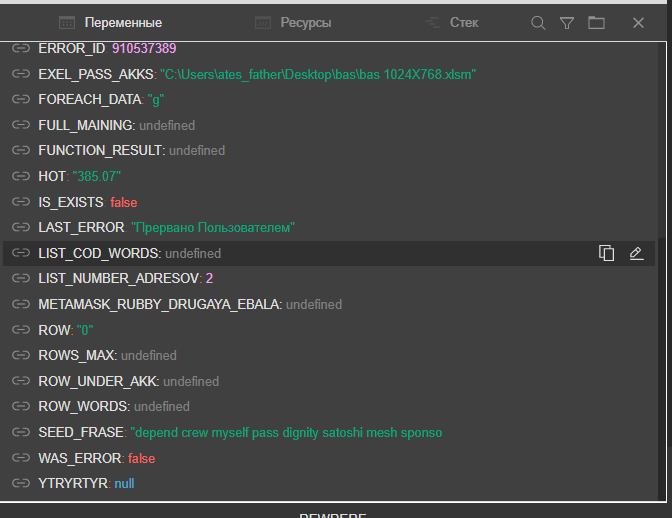
Task: Switch to the Ресурсы tab
Action: point(293,23)
